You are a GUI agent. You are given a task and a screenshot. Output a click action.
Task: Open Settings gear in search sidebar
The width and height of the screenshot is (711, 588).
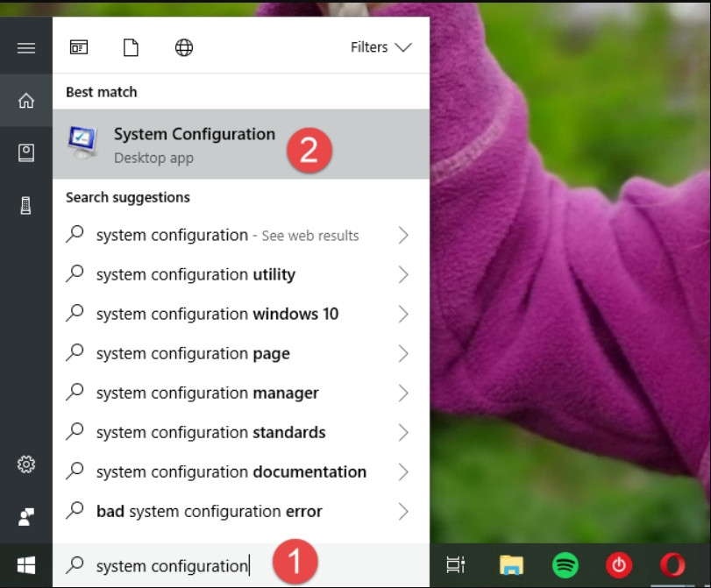(26, 464)
